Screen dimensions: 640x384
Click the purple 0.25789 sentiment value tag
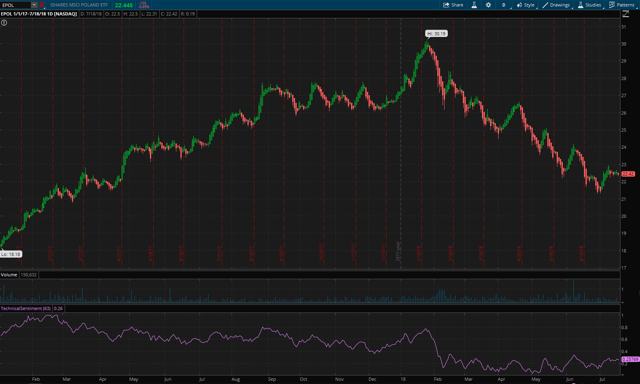630,360
